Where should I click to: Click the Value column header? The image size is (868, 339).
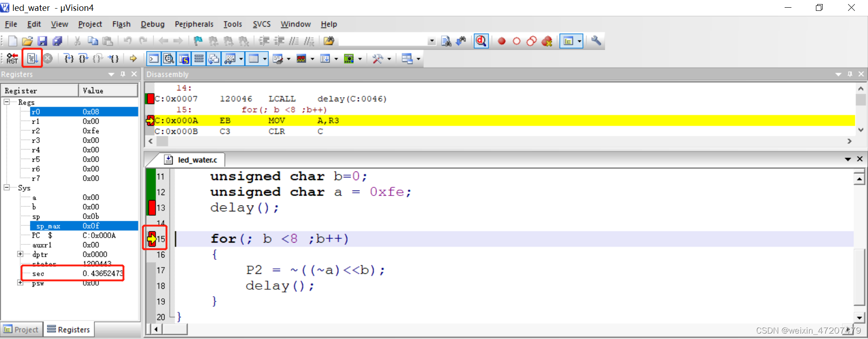(x=108, y=91)
